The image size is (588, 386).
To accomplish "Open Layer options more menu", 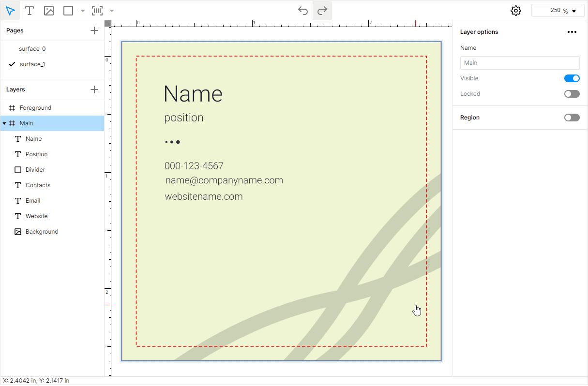I will pyautogui.click(x=572, y=32).
